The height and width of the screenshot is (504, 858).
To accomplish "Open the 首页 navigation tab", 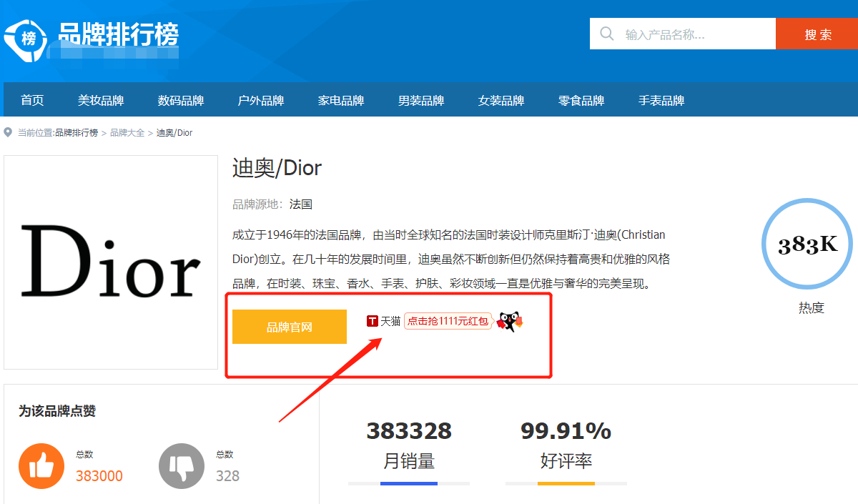I will pos(32,100).
